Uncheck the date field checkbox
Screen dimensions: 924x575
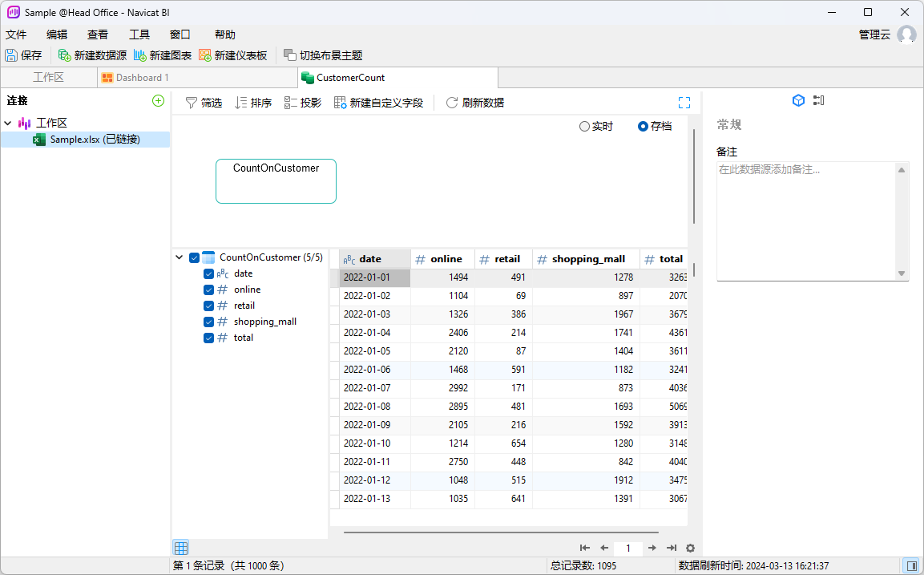pos(208,273)
